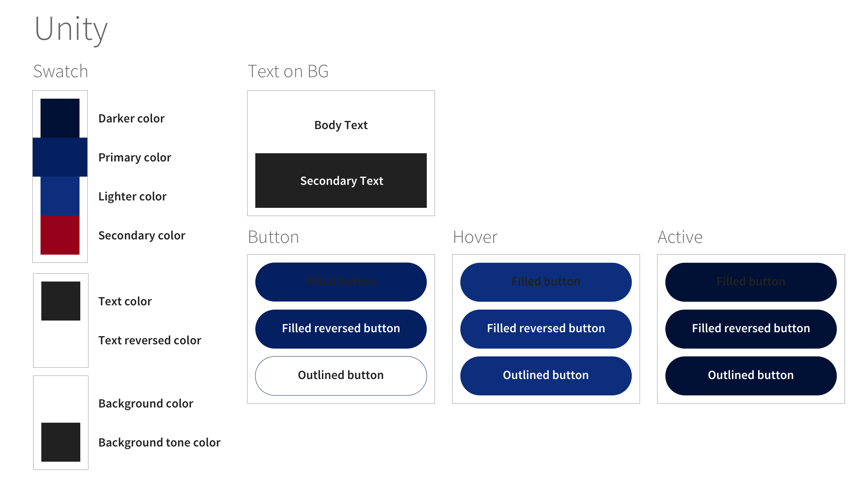Click the dark Secondary Text block
Viewport: 868px width, 496px height.
tap(341, 181)
